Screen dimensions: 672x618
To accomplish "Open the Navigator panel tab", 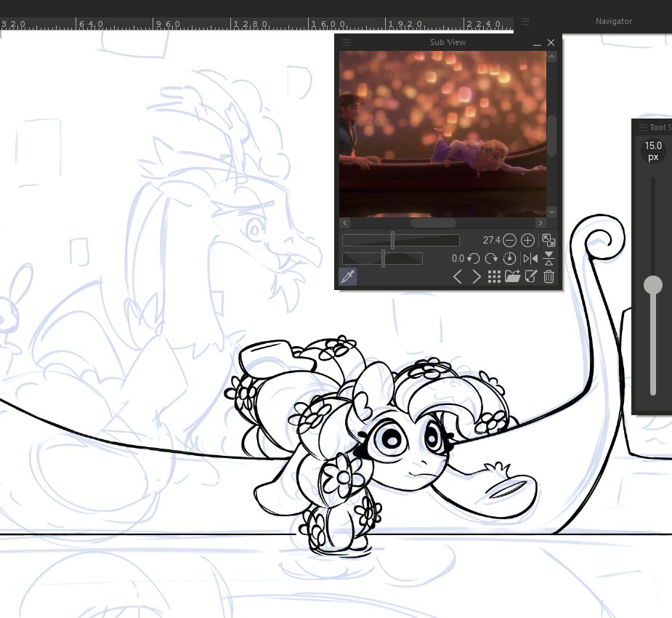I will click(614, 21).
